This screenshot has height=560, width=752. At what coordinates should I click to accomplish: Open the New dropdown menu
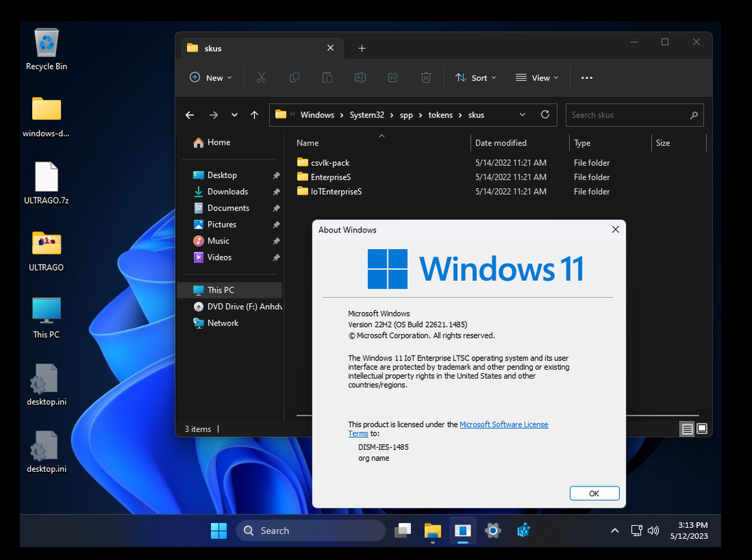click(x=211, y=78)
